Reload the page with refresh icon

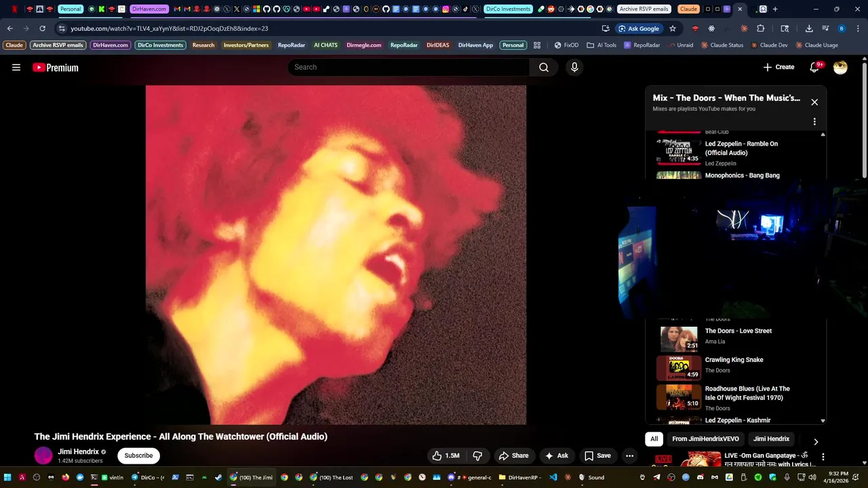pos(42,28)
